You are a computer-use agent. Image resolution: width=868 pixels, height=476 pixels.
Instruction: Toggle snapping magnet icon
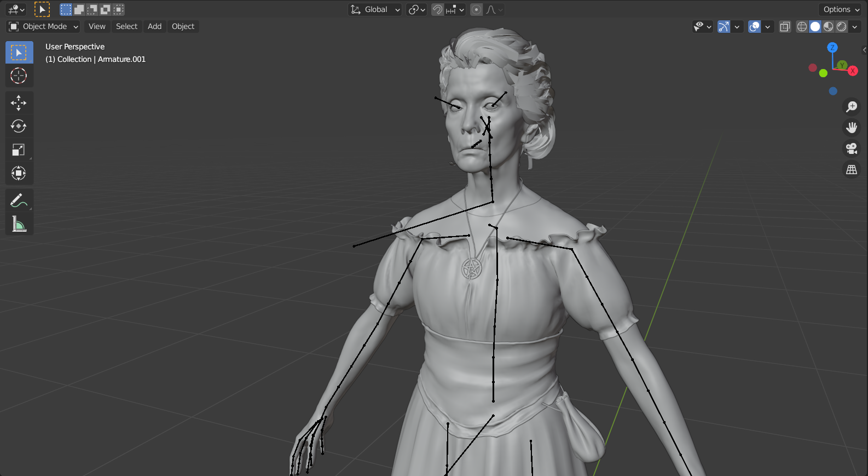pyautogui.click(x=437, y=9)
